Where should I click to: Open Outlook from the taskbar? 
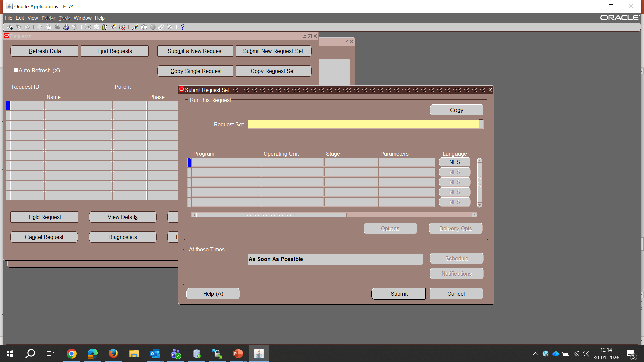[155, 354]
